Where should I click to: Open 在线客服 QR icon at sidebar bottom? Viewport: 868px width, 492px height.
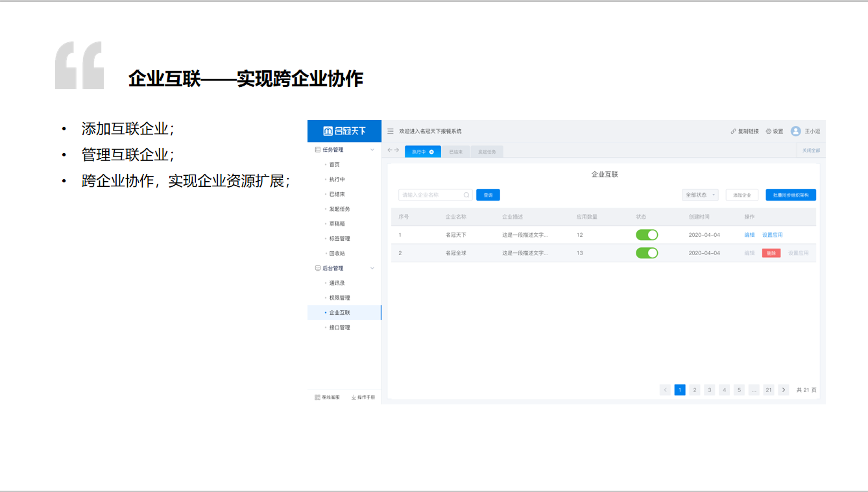click(317, 397)
